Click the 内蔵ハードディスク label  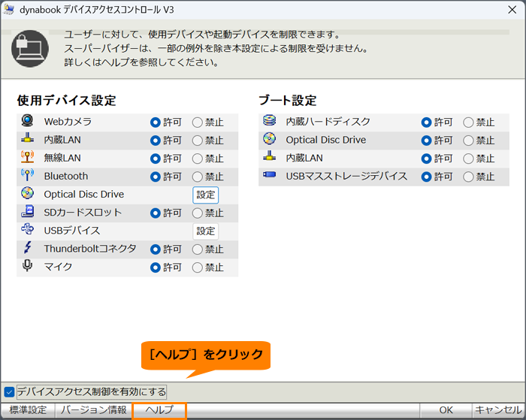(x=328, y=122)
